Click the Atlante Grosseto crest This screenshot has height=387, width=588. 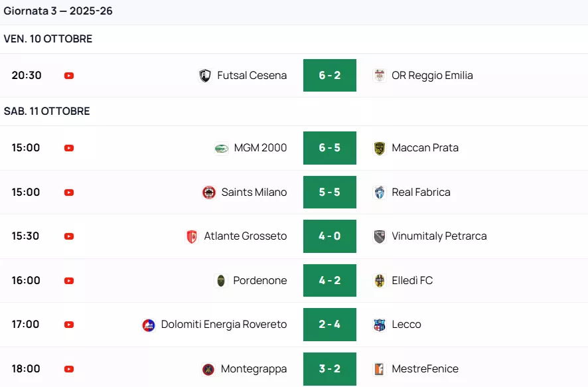[x=192, y=236]
